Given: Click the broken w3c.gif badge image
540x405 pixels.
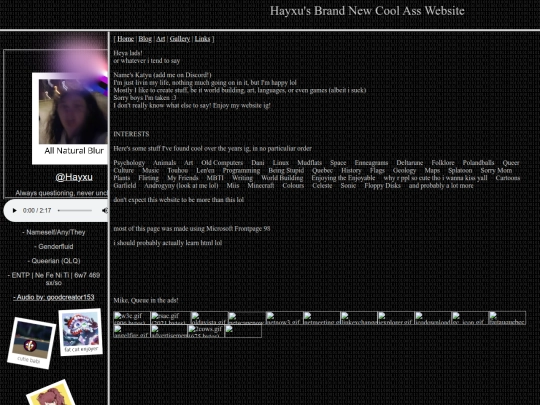Looking at the screenshot, I should coord(132,318).
